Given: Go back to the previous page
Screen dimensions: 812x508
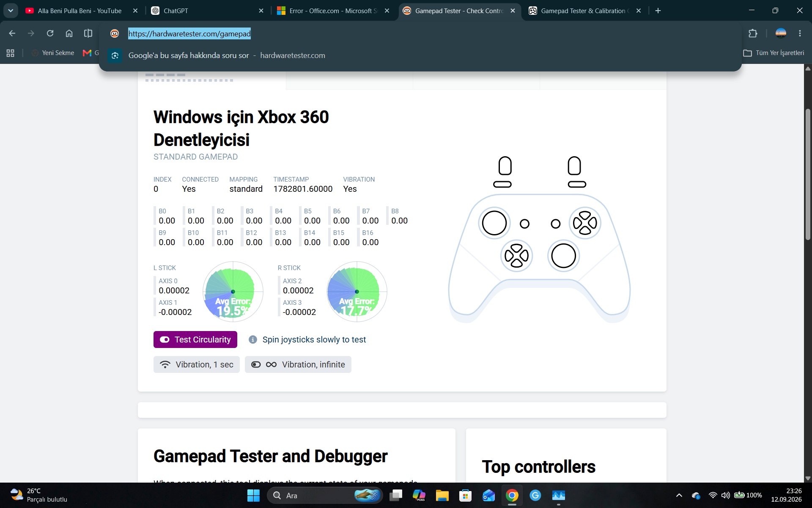Looking at the screenshot, I should coord(12,33).
